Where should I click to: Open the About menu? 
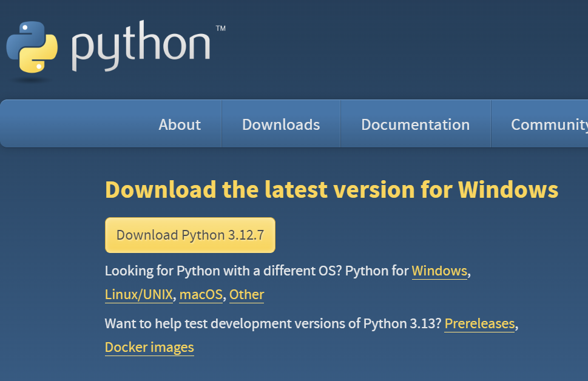180,124
